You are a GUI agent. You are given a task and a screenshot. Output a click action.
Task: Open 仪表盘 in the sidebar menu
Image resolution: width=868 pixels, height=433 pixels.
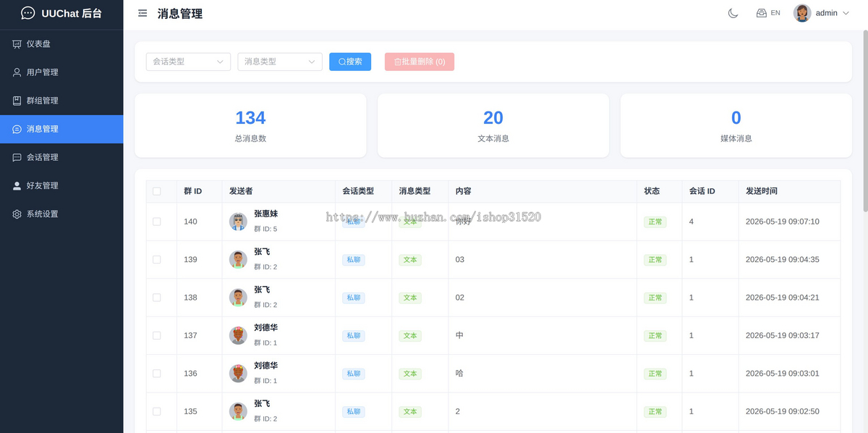tap(61, 44)
